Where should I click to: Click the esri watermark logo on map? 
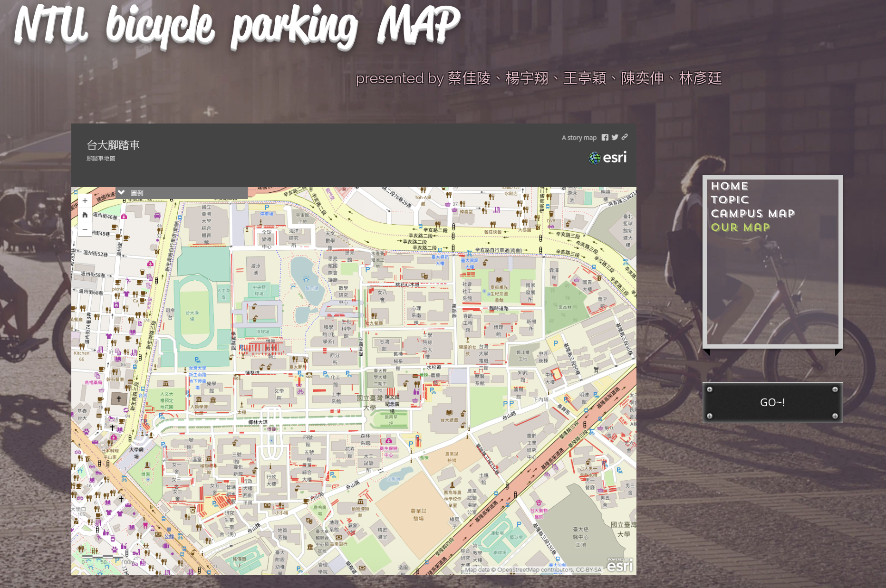(620, 565)
